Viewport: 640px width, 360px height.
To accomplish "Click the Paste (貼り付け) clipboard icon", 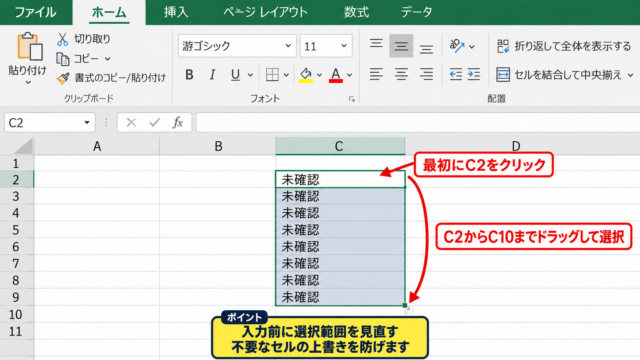I will [x=29, y=46].
